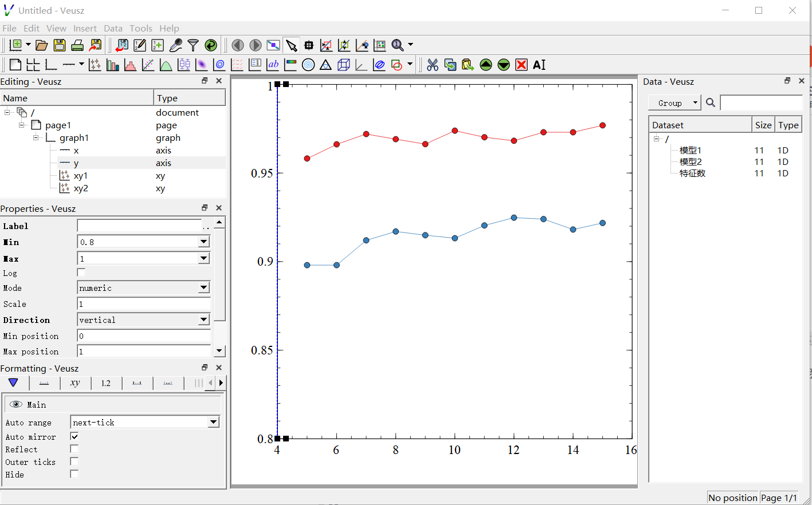Close the Properties panel
The image size is (812, 505).
pos(219,208)
